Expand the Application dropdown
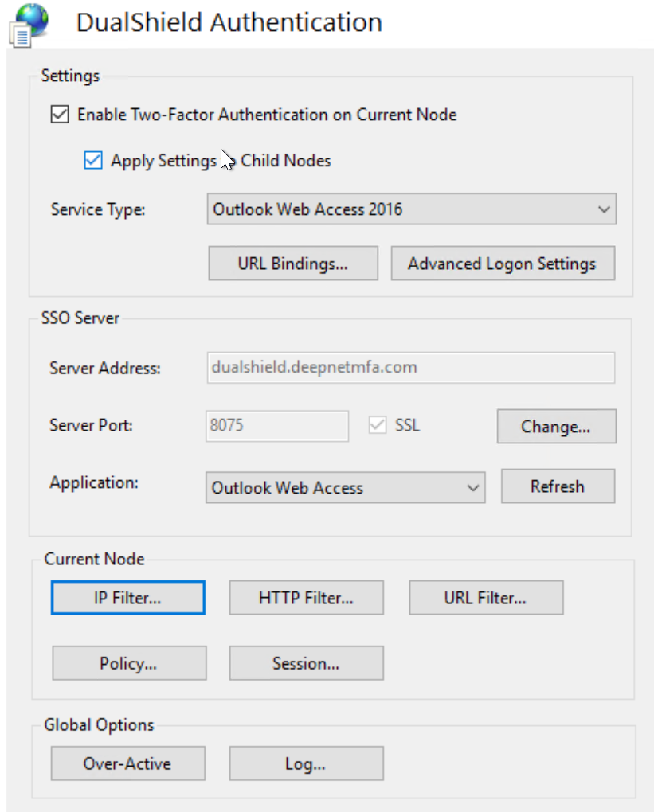Image resolution: width=654 pixels, height=812 pixels. click(345, 488)
